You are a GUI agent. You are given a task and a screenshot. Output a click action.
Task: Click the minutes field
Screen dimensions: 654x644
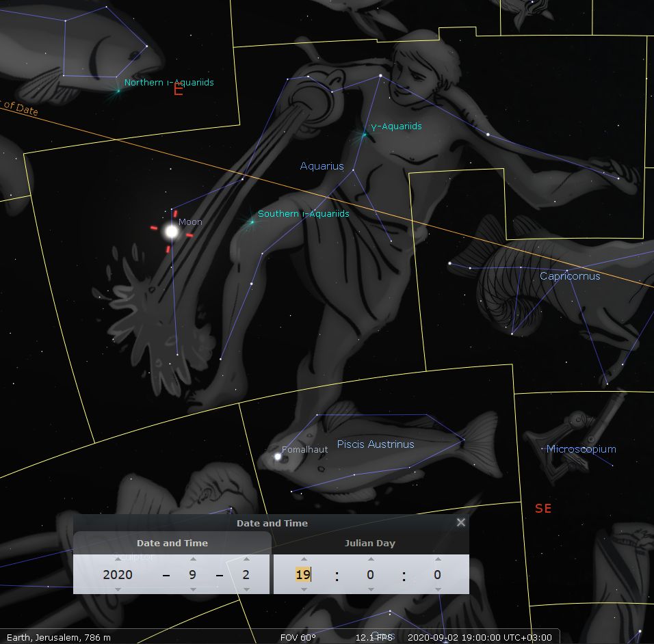tap(370, 574)
